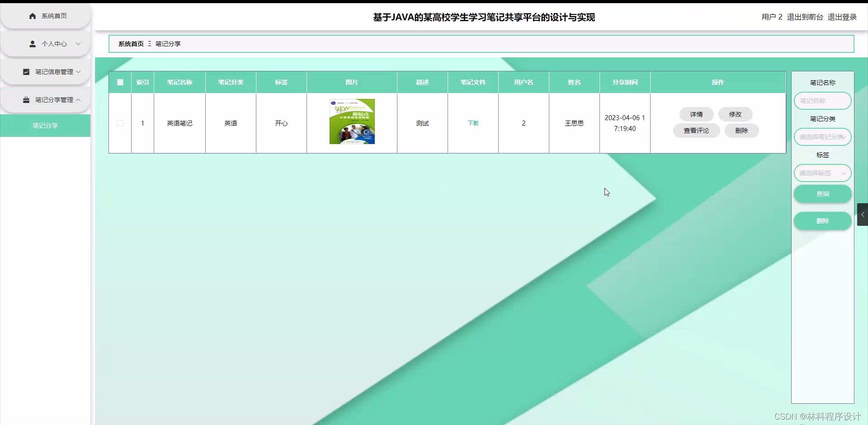Click 系统首页 in the breadcrumb
The image size is (868, 425).
click(x=131, y=44)
